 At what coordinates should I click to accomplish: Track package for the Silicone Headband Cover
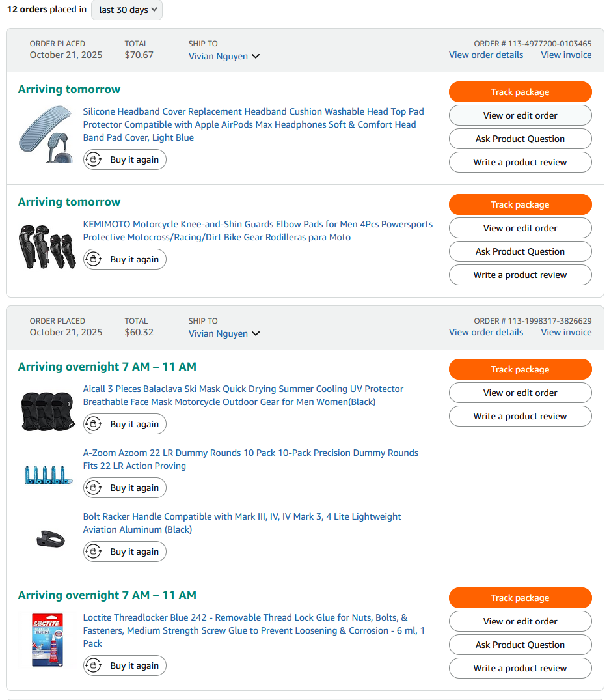point(520,92)
